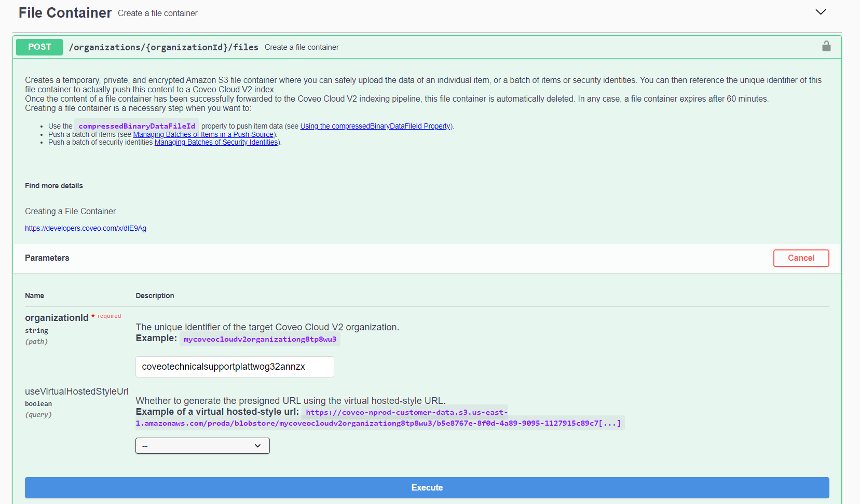Screen dimensions: 860x504
Task: Open the developers.coveo.com documentation link
Action: [x=86, y=228]
